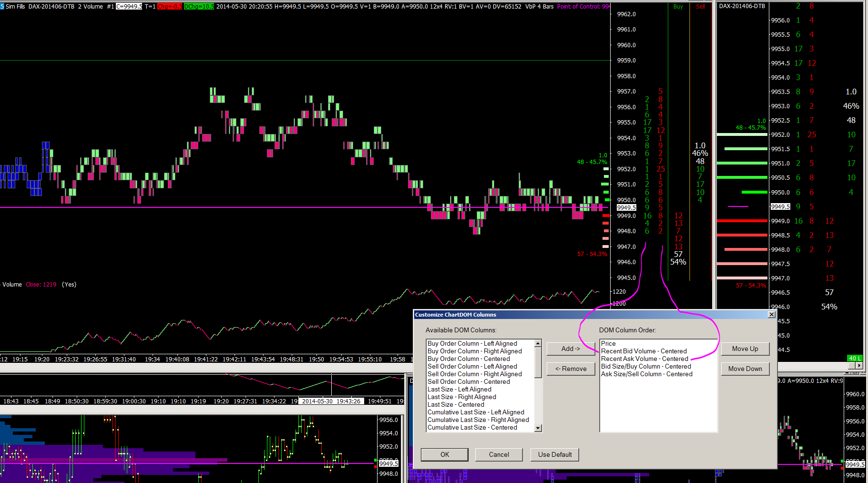Select Recent Bid Volume - Centered entry
Image resolution: width=868 pixels, height=483 pixels.
coord(643,351)
